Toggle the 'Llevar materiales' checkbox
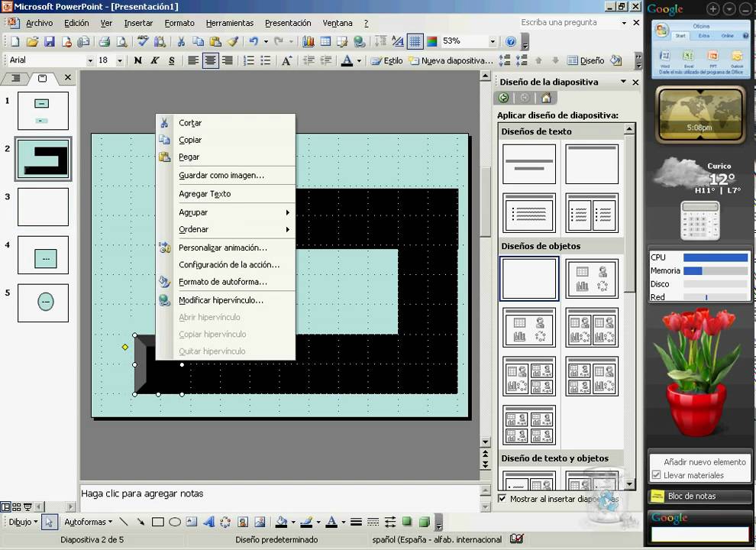Viewport: 756px width, 550px height. click(x=656, y=475)
